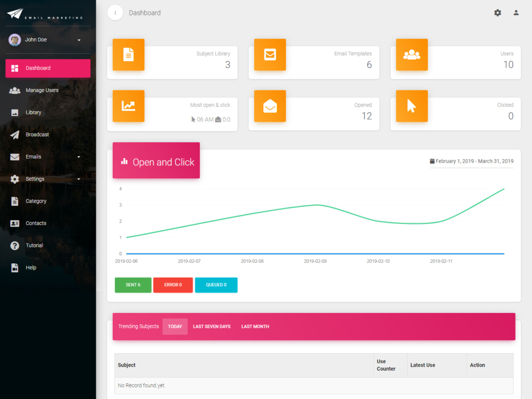Open the Tutorial link in sidebar
Viewport: 532px width, 399px height.
34,245
